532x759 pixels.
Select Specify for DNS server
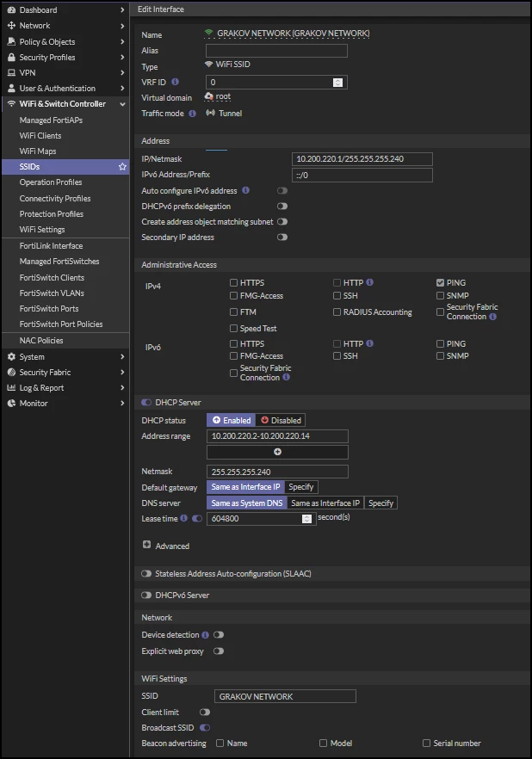click(380, 503)
